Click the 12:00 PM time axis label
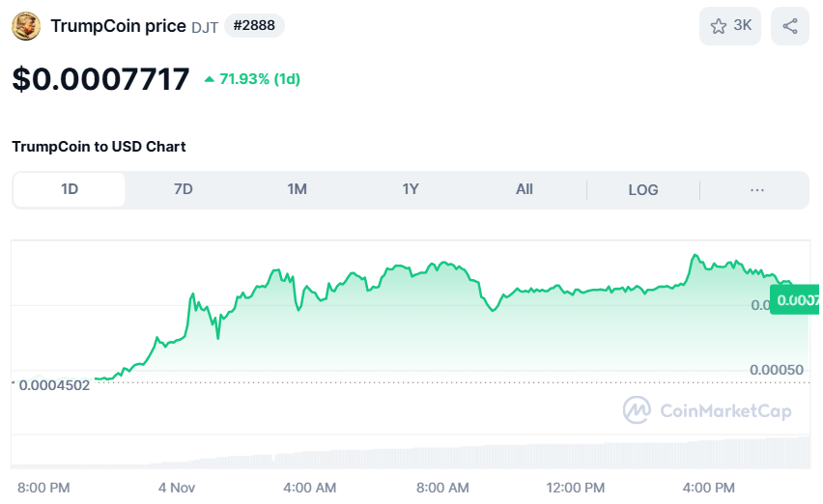823x504 pixels. [x=575, y=487]
